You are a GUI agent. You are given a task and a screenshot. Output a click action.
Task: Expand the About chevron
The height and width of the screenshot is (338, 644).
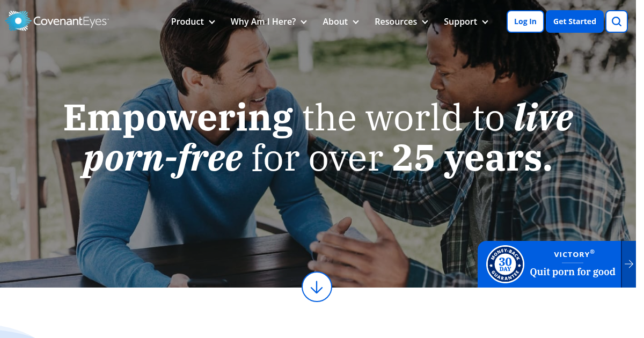[355, 22]
